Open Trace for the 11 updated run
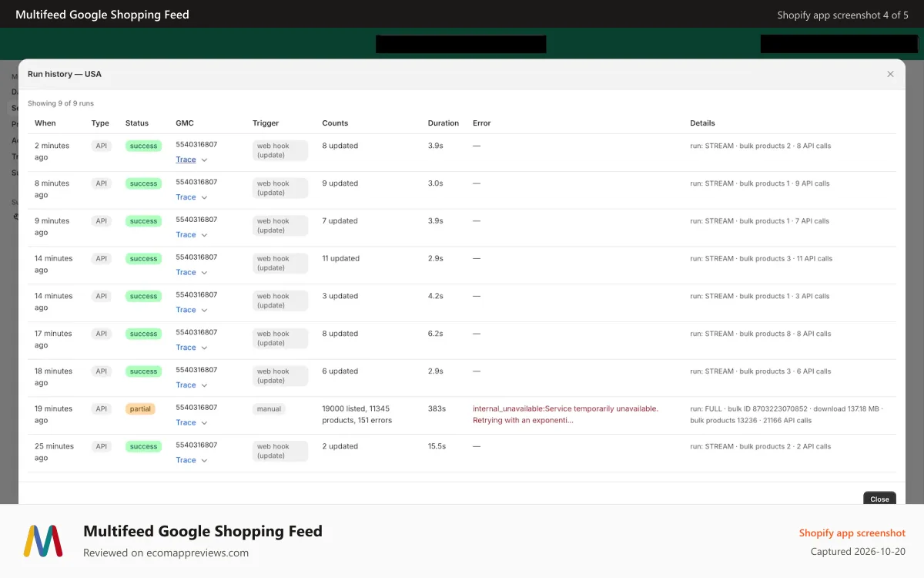 [x=192, y=272]
